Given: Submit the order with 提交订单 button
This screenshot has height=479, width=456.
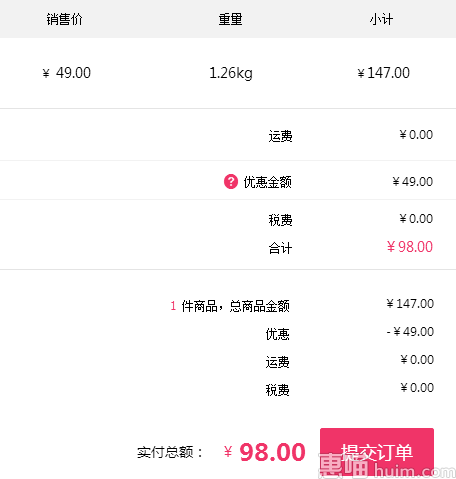Looking at the screenshot, I should 377,452.
